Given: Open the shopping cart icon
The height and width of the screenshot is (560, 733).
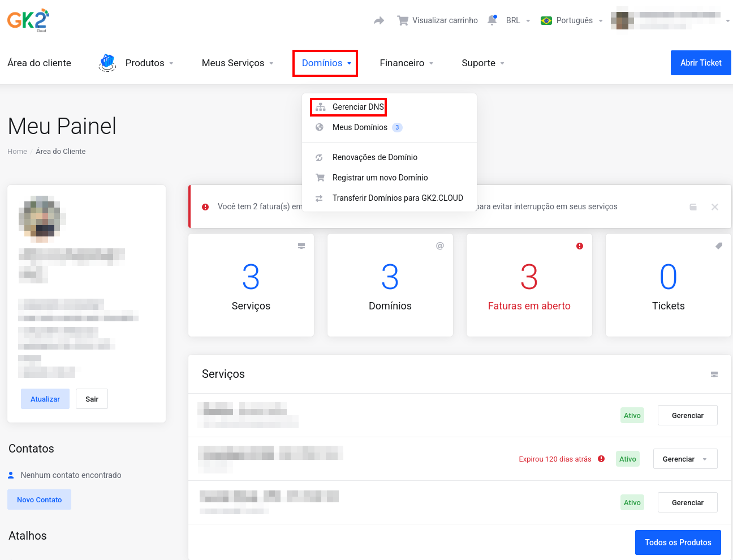Looking at the screenshot, I should 403,20.
